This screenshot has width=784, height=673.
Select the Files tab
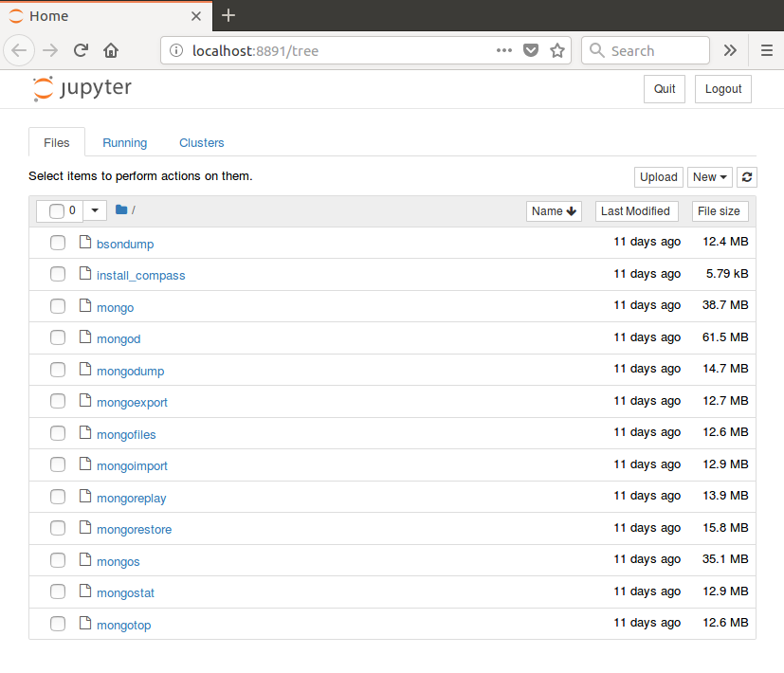coord(57,142)
